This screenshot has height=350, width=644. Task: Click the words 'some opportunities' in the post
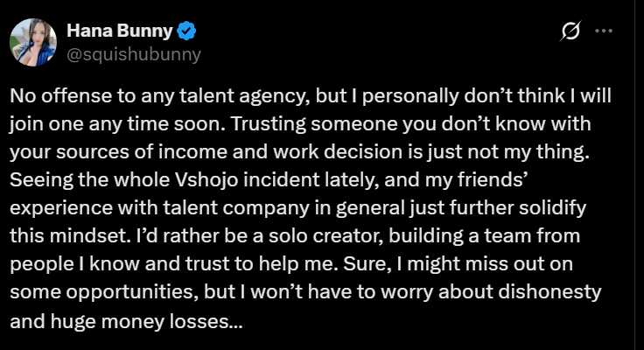point(104,292)
